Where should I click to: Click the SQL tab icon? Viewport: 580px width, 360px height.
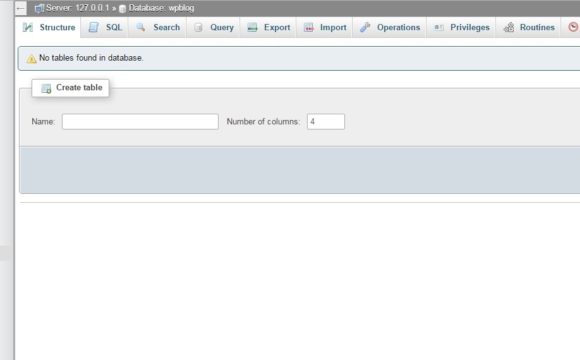[94, 27]
